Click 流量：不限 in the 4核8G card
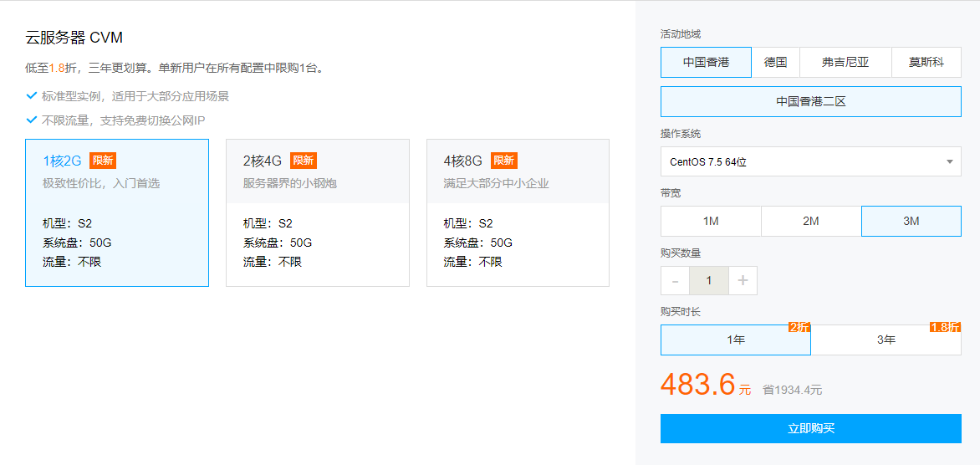This screenshot has height=465, width=980. pos(473,262)
